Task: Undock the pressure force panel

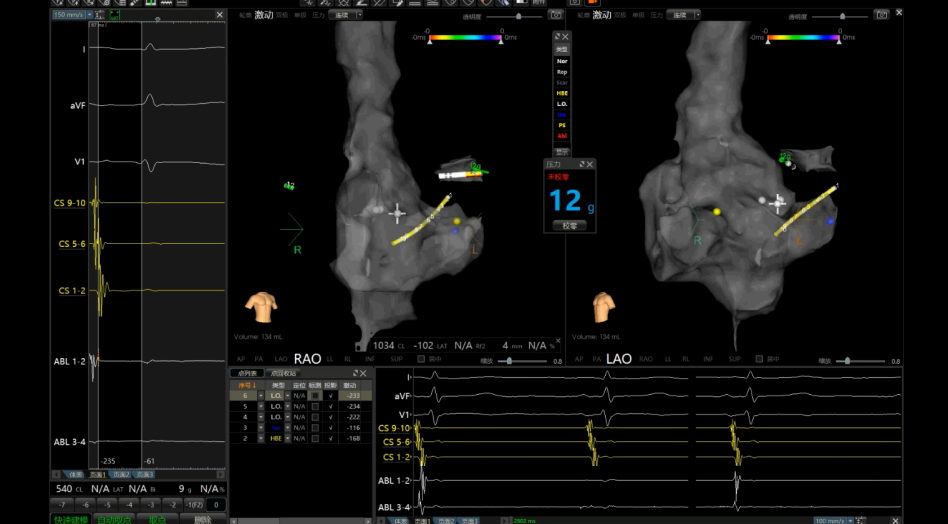Action: (x=582, y=164)
